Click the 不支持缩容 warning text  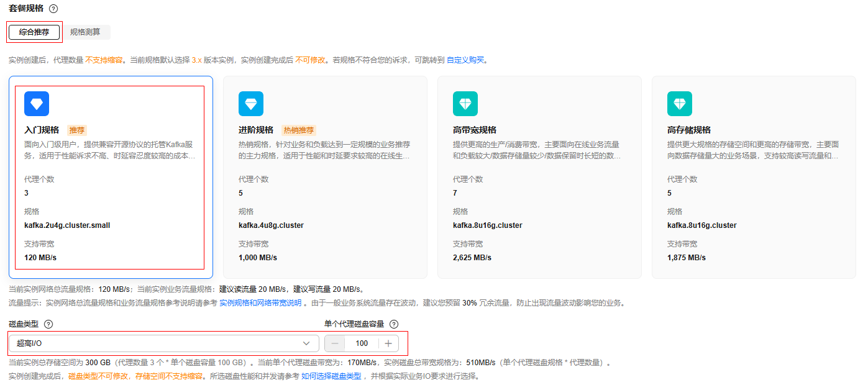click(x=104, y=60)
